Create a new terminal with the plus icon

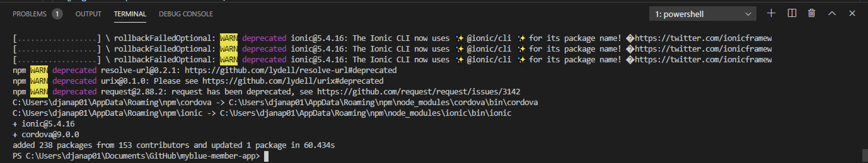pyautogui.click(x=771, y=14)
